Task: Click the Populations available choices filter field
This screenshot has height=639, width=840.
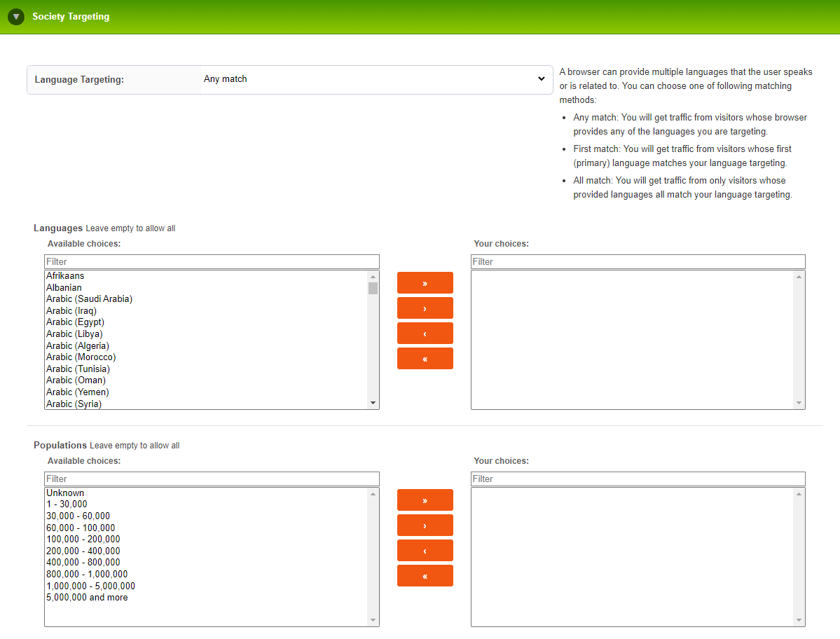Action: click(212, 479)
